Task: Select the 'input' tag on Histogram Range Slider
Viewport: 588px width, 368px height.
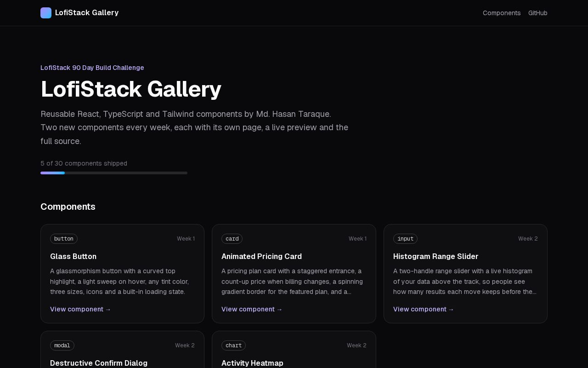Action: (x=405, y=239)
